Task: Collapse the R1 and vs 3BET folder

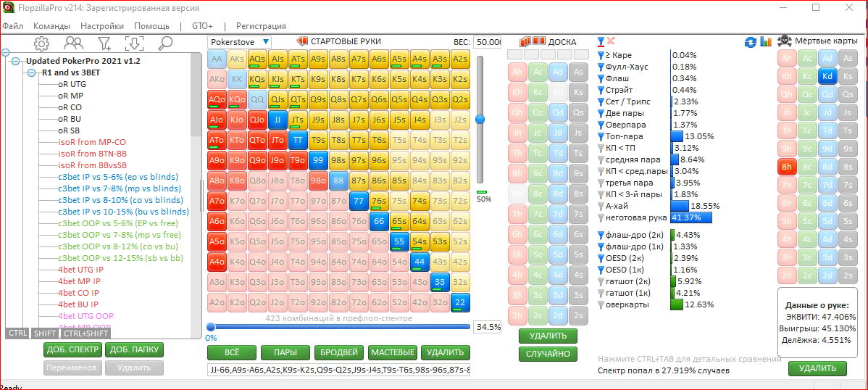Action: (x=31, y=72)
